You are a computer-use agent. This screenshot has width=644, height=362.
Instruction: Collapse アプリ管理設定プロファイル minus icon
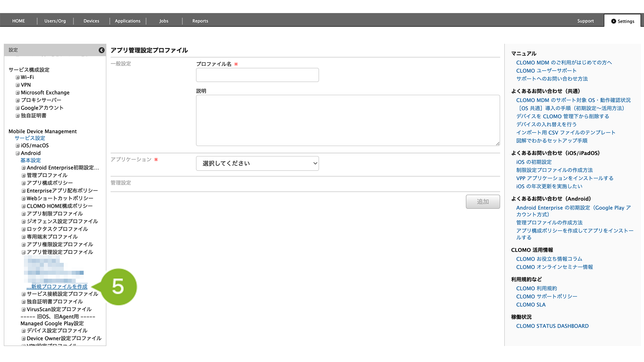(23, 252)
